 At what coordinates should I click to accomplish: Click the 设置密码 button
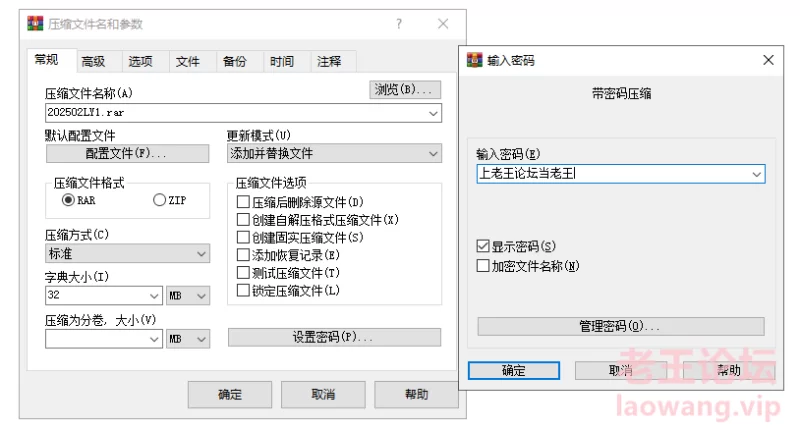tap(334, 337)
